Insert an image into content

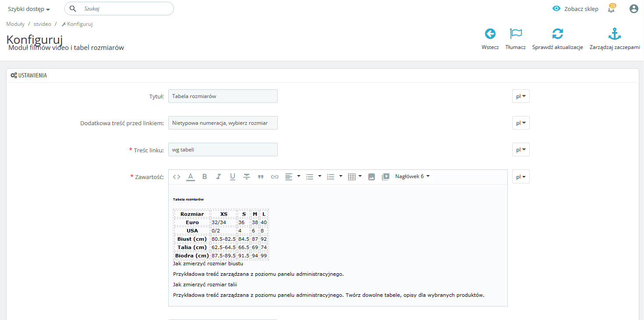[372, 177]
